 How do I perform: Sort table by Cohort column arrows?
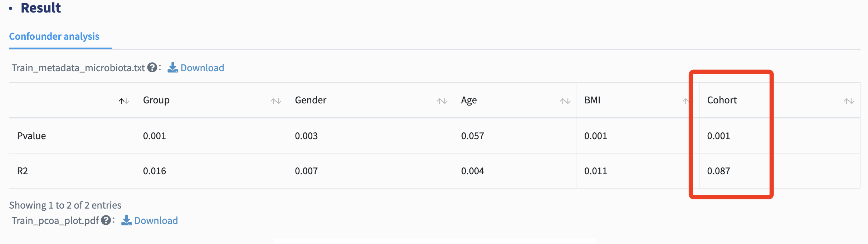[849, 101]
